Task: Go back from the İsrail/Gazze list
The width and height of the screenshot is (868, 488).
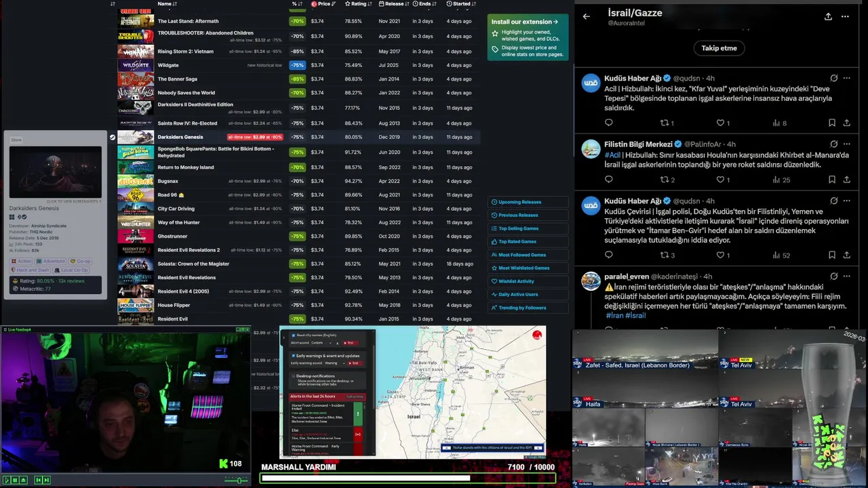Action: (587, 16)
